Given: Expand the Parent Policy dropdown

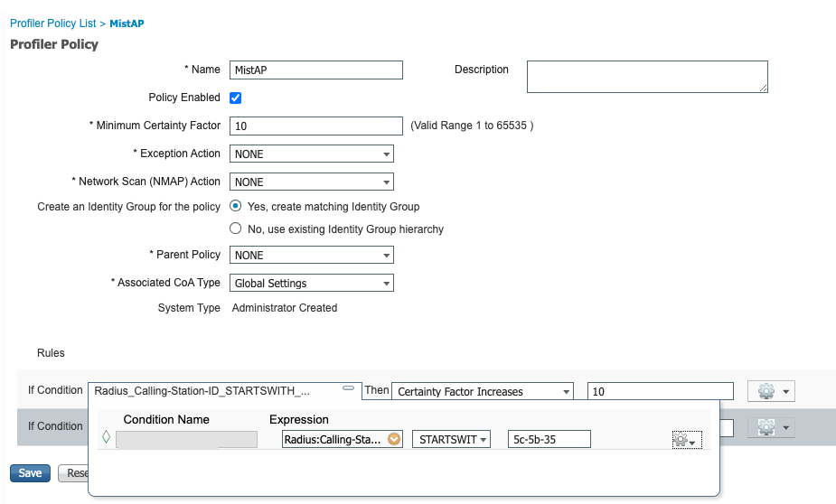Looking at the screenshot, I should click(x=312, y=256).
